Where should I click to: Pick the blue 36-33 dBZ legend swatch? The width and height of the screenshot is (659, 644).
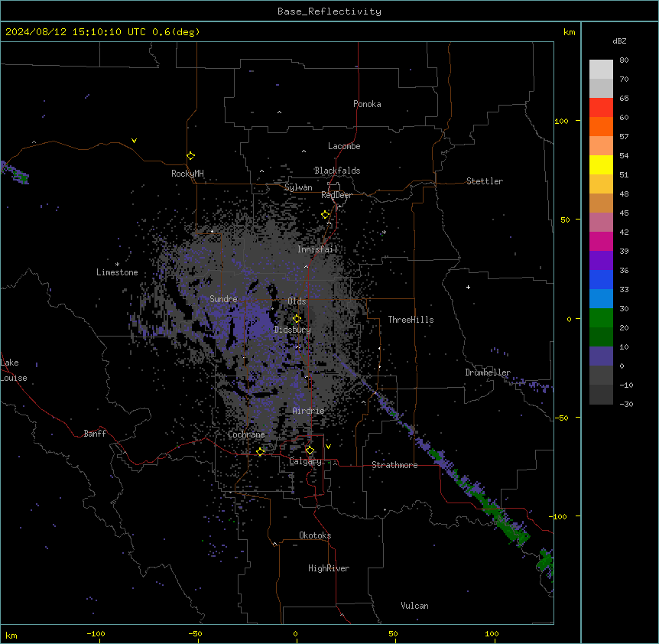point(601,279)
